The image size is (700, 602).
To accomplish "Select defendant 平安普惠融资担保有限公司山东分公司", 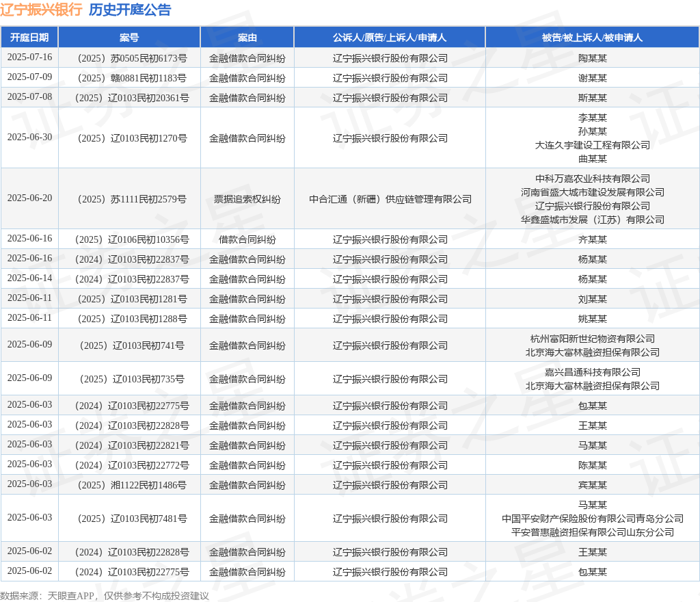I will [x=593, y=532].
